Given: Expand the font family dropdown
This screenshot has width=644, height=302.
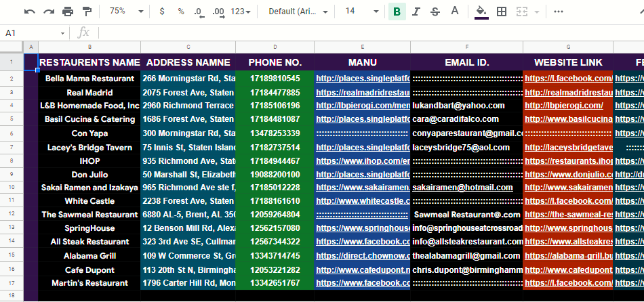Looking at the screenshot, I should 298,12.
